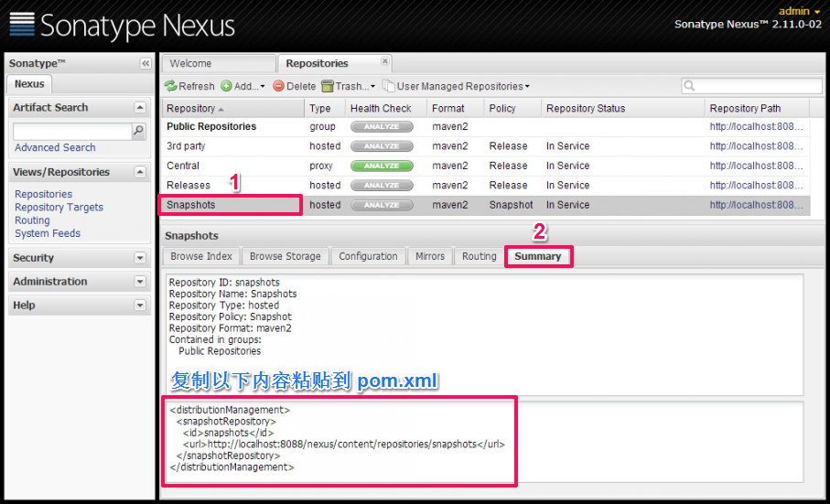Open the Public Repositories path link
Screen dimensions: 830x504
click(756, 127)
